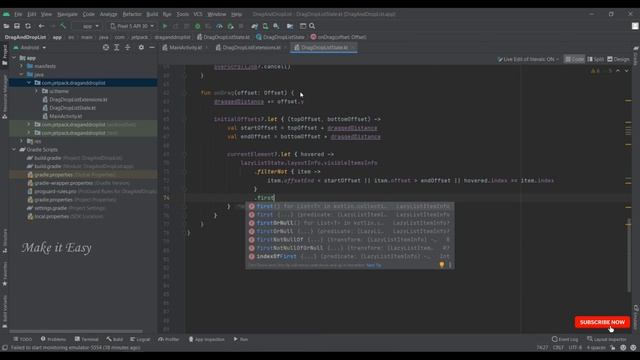The width and height of the screenshot is (640, 360).
Task: Choose firstOrNull() first completion suggestion
Action: click(x=349, y=223)
